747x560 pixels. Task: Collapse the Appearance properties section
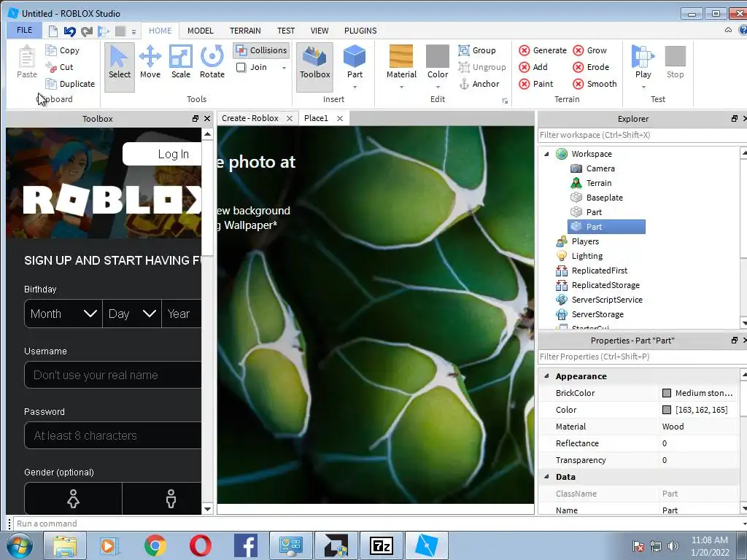546,376
